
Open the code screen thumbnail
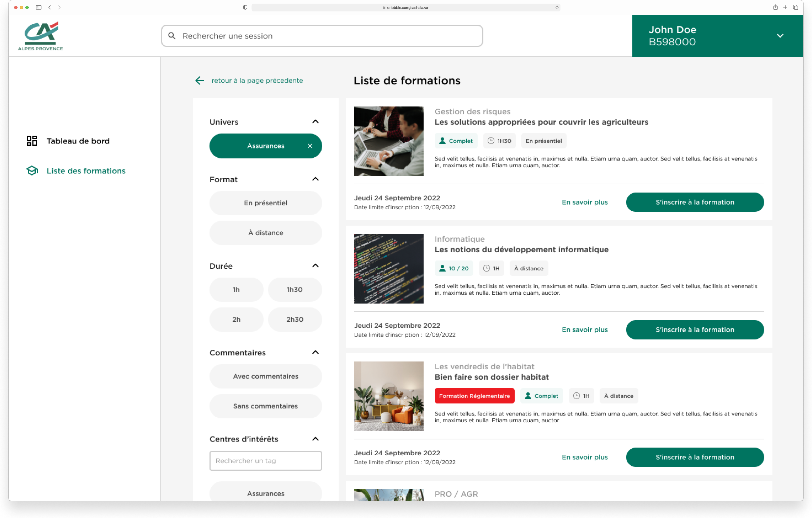(x=389, y=269)
